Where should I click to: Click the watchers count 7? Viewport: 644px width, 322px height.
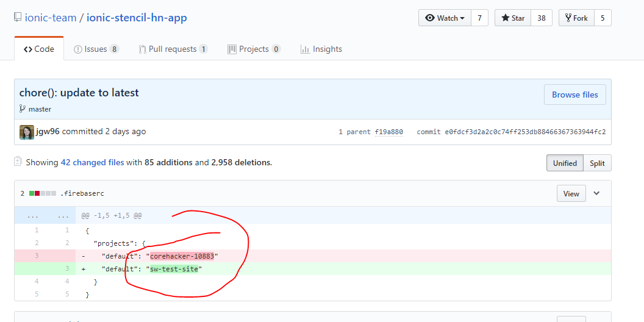coord(479,18)
